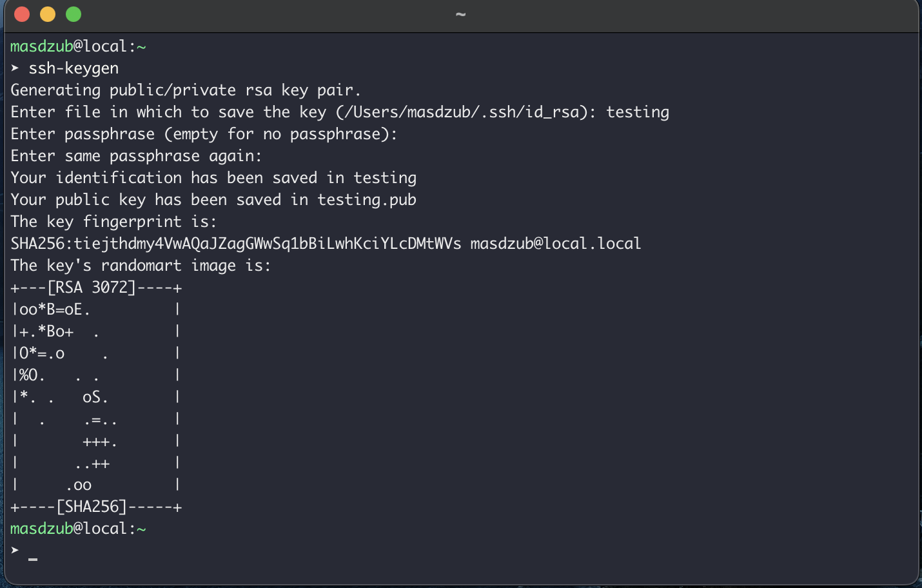Click the yellow minimize window button
Viewport: 922px width, 588px height.
pyautogui.click(x=48, y=14)
